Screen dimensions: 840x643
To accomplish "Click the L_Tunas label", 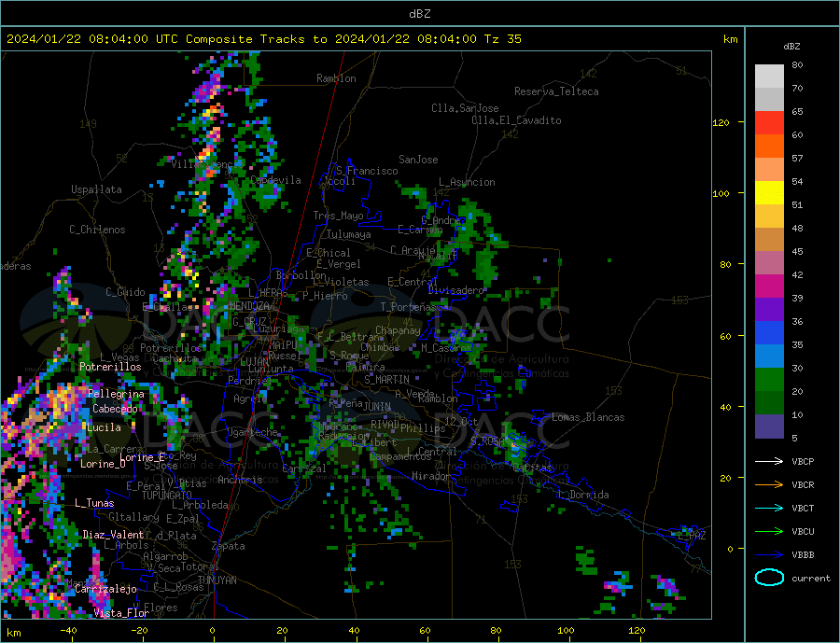I will (x=94, y=503).
